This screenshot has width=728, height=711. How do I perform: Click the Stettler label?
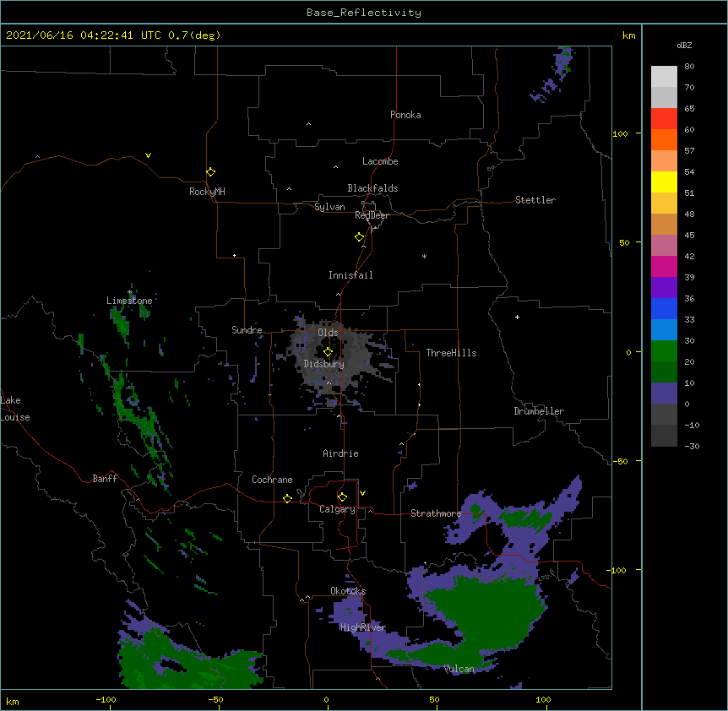[535, 200]
